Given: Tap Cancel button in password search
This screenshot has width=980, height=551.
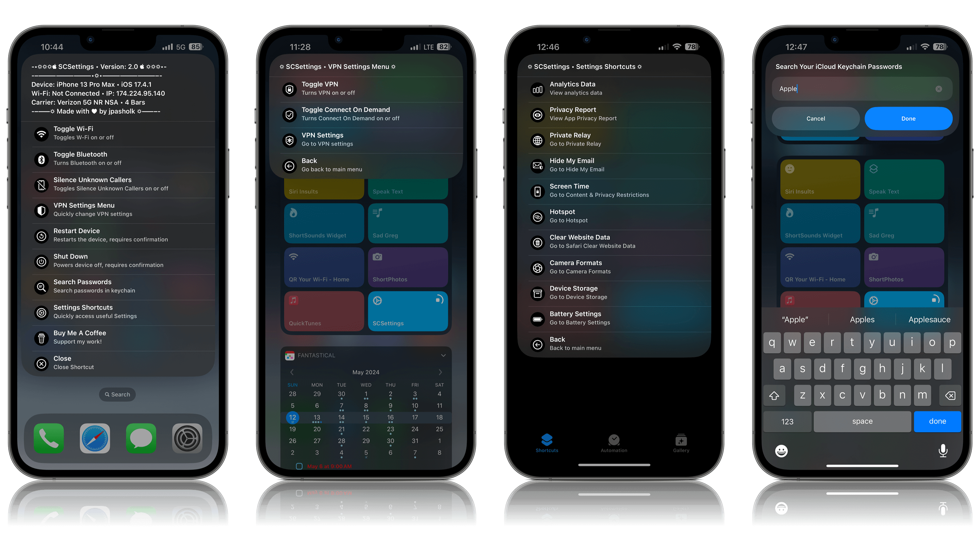Looking at the screenshot, I should (816, 118).
